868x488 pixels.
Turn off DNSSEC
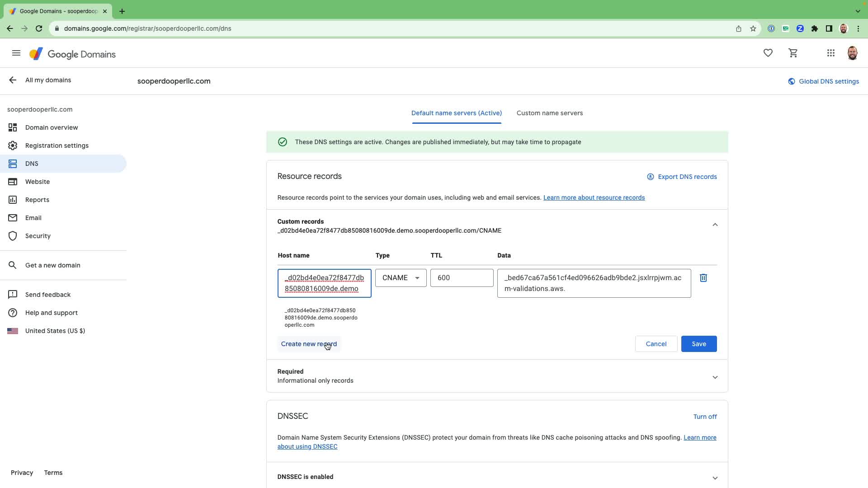point(705,417)
